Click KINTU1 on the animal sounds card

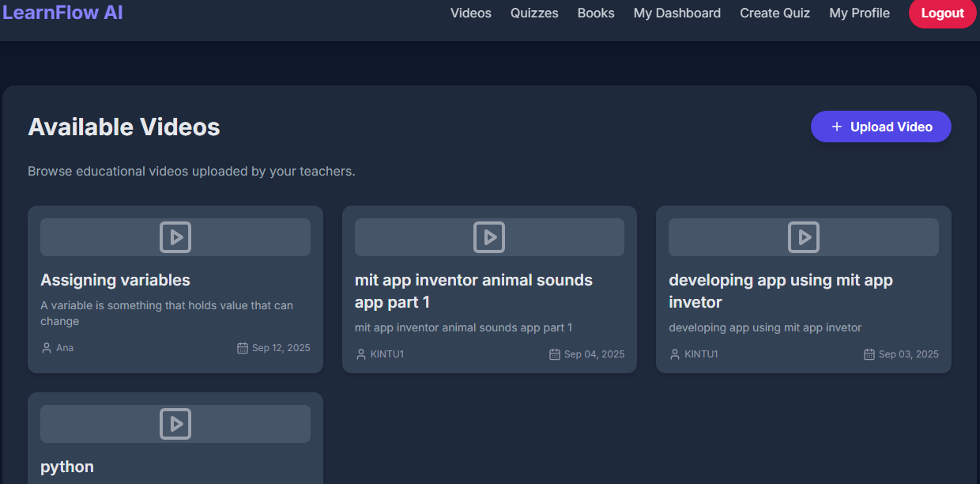[x=387, y=354]
